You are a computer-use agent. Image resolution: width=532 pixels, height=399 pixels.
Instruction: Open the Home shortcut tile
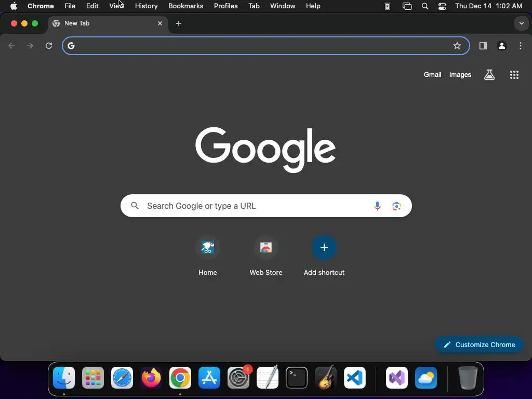208,256
